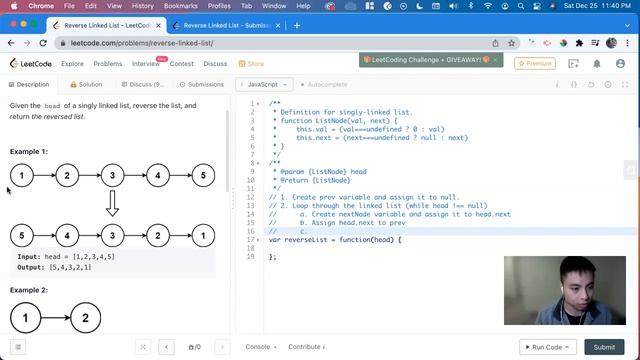Click the LeetCode logo
This screenshot has width=640, height=360.
31,64
